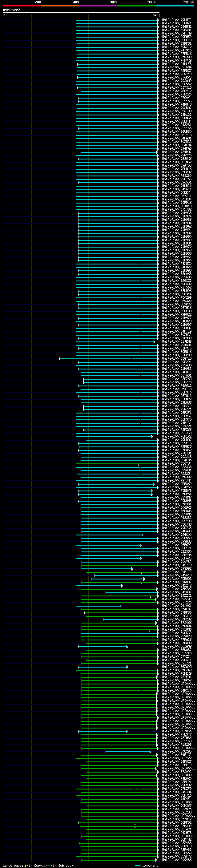Click hit label UniRef100_Q307Y9
The width and height of the screenshot is (197, 868).
tap(177, 74)
